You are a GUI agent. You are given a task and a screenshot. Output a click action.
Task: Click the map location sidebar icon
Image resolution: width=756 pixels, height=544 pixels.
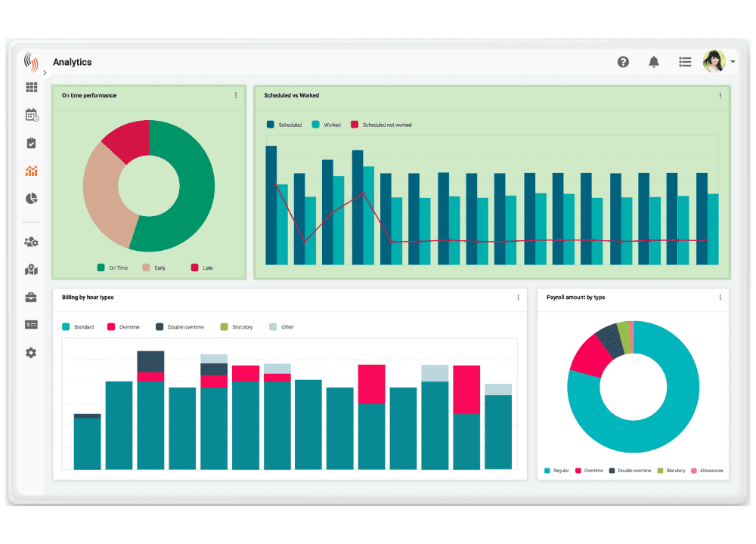(31, 270)
